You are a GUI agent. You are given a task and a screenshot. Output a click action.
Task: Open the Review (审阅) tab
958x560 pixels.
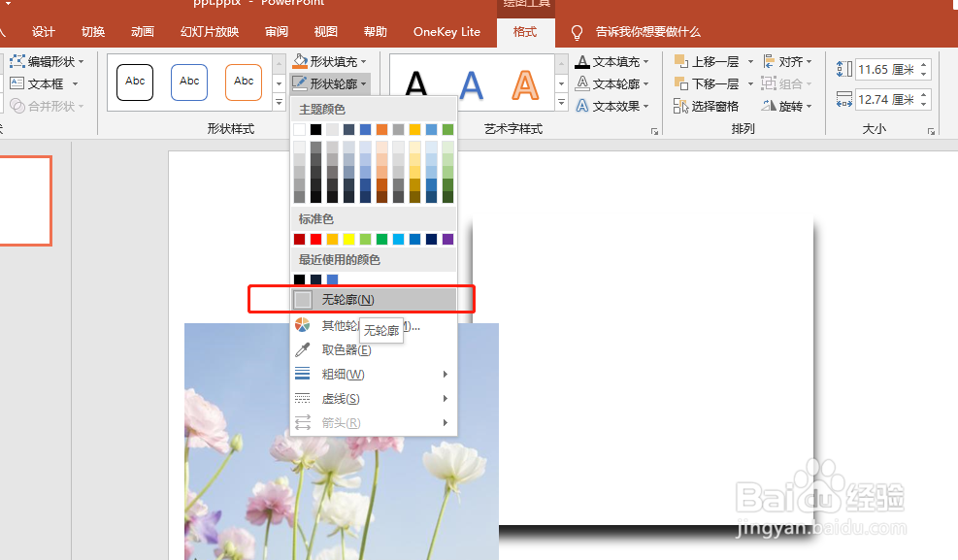click(277, 32)
